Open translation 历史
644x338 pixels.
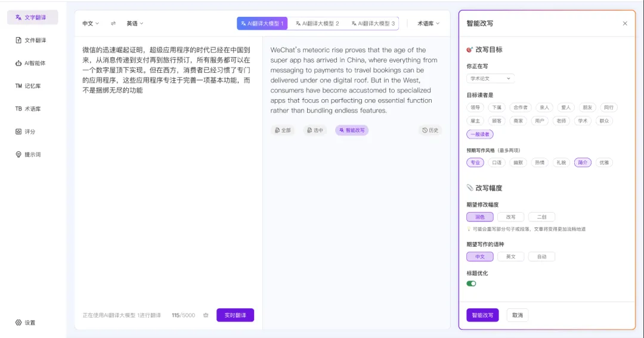[430, 130]
